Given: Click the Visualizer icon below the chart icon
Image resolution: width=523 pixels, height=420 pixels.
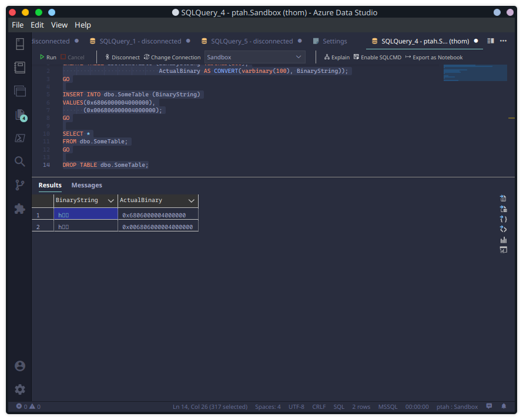Looking at the screenshot, I should [503, 250].
